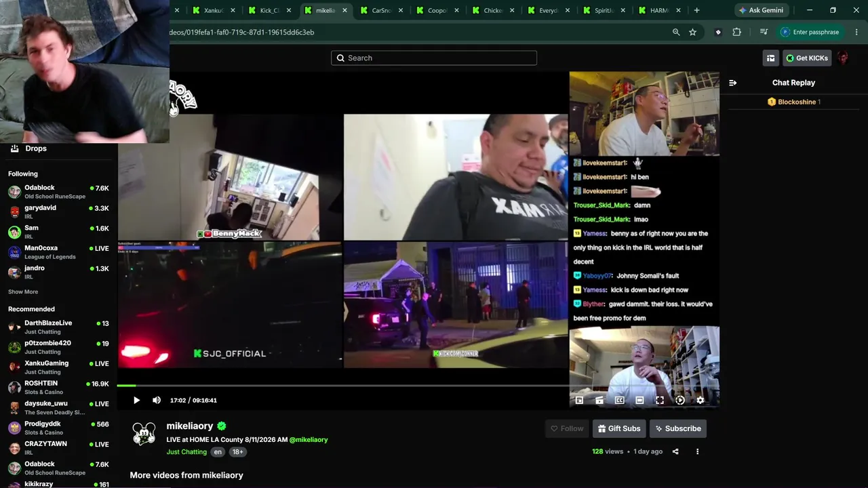Switch to the Everyd browser tab
This screenshot has width=868, height=488.
pos(548,10)
